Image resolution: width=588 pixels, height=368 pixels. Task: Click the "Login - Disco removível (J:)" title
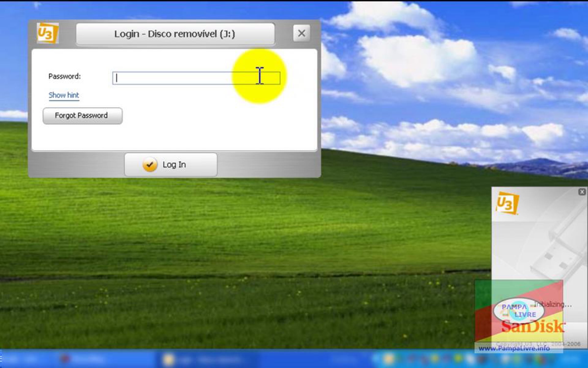point(175,34)
